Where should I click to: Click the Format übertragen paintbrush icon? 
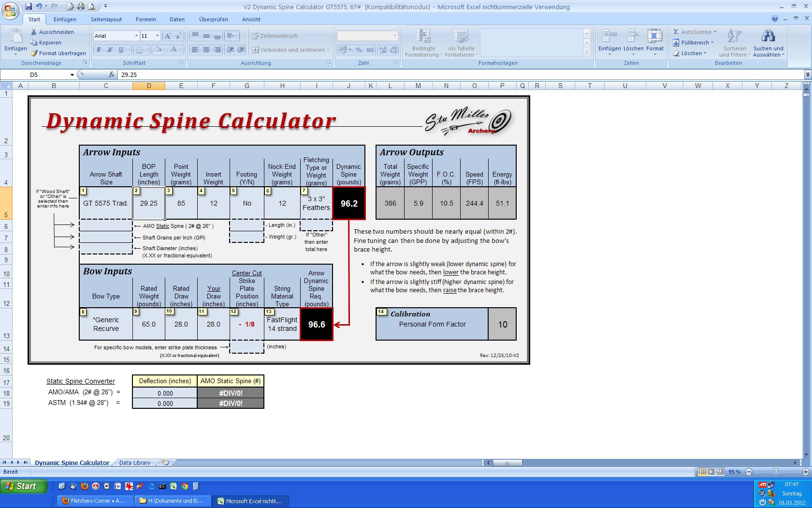pyautogui.click(x=34, y=53)
